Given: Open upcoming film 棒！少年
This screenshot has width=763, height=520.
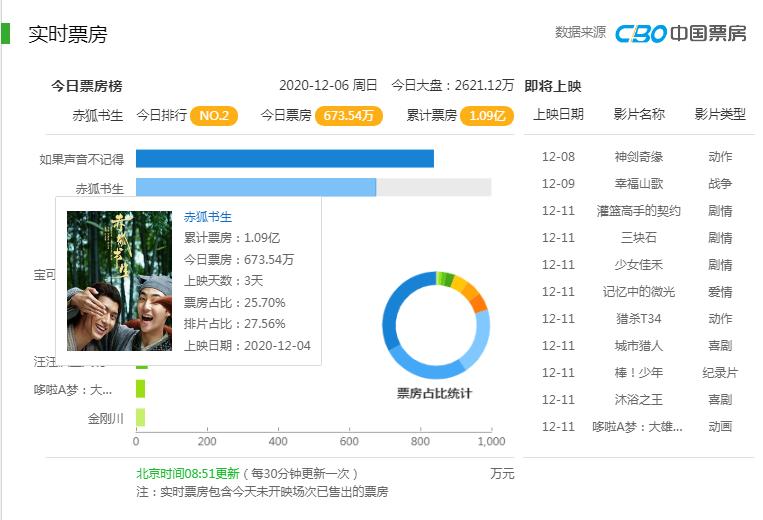Looking at the screenshot, I should click(638, 373).
